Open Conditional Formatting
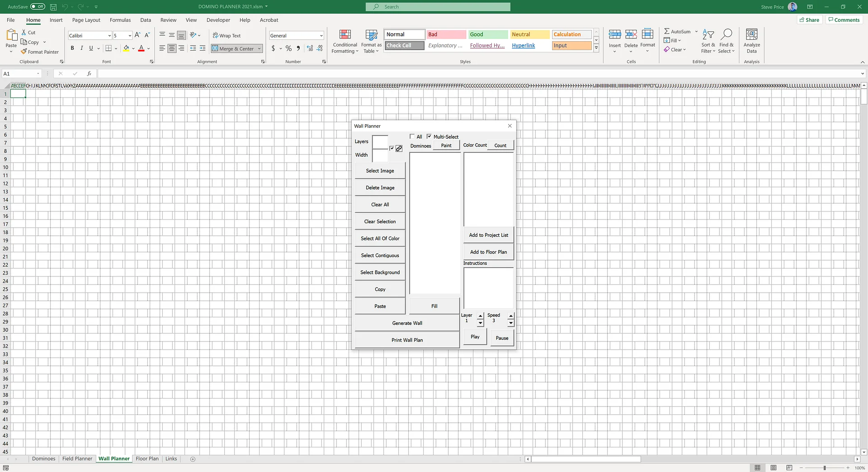Image resolution: width=868 pixels, height=472 pixels. point(345,42)
